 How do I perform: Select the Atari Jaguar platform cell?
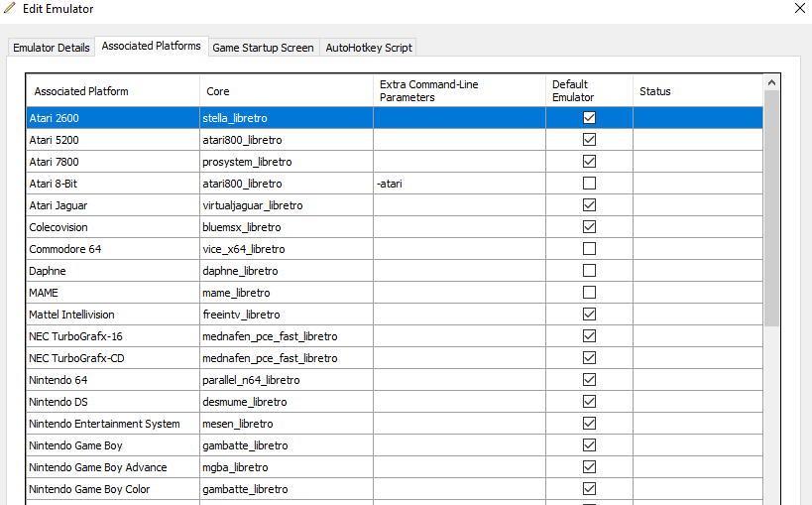point(113,204)
